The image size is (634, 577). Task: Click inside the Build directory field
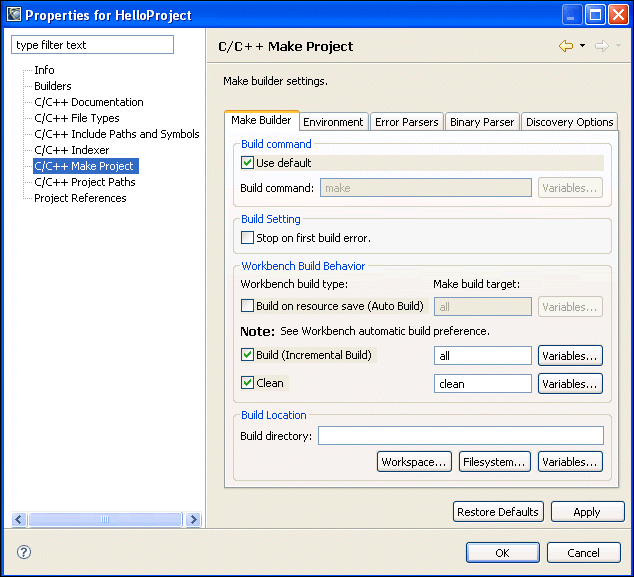tap(460, 436)
